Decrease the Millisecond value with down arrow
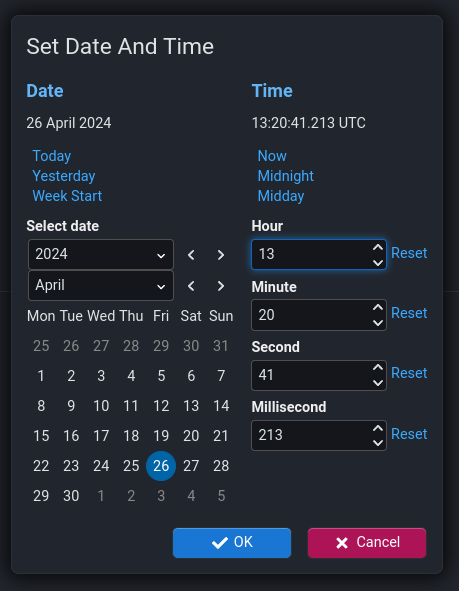 click(x=378, y=443)
